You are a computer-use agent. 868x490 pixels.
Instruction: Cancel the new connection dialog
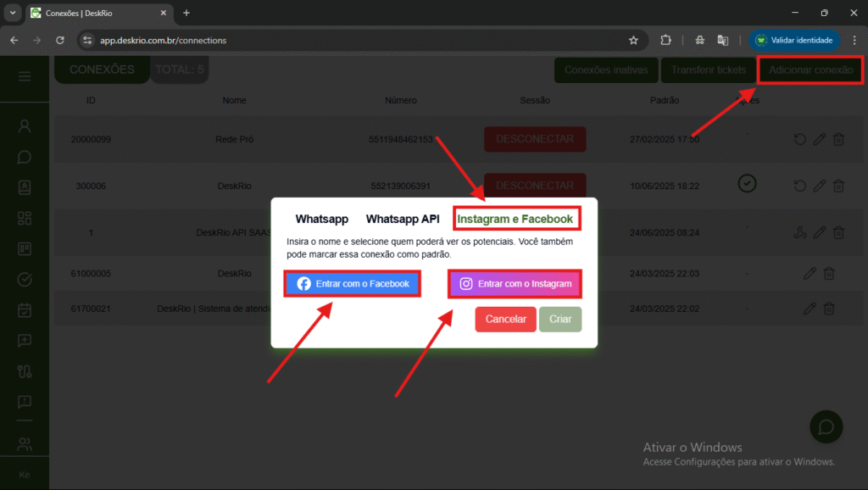505,320
